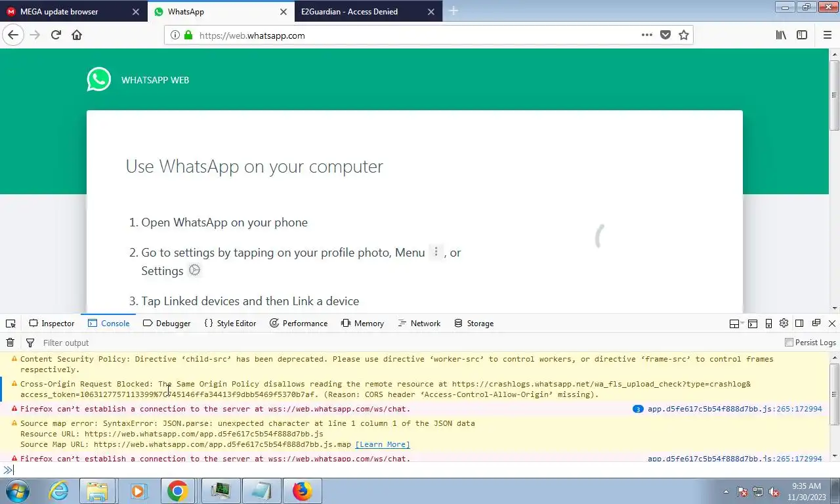The height and width of the screenshot is (504, 840).
Task: Click the console filter funnel icon
Action: pos(30,343)
